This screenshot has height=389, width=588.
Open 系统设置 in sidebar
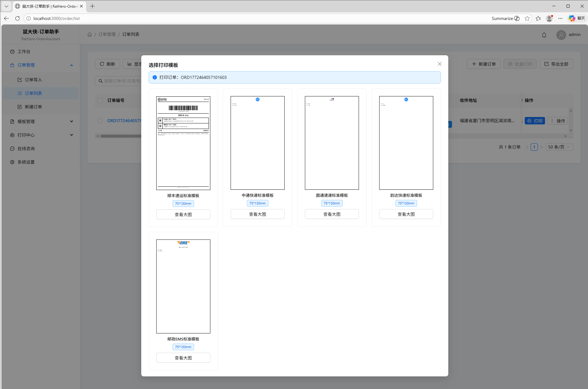pyautogui.click(x=26, y=162)
